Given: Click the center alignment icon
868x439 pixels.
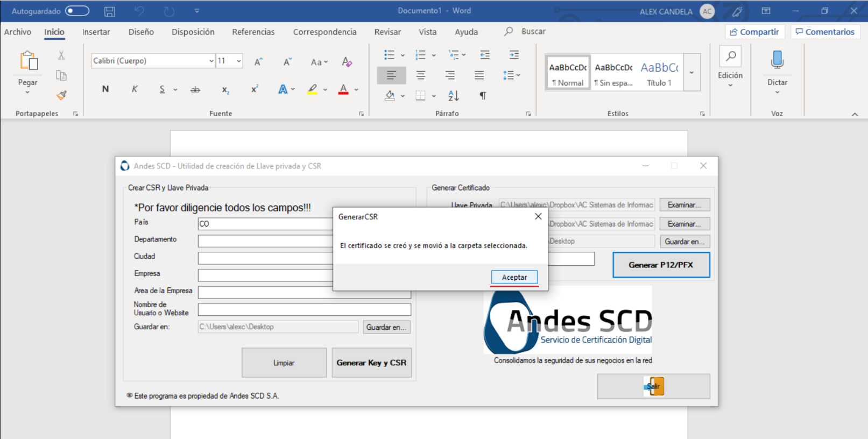Looking at the screenshot, I should click(x=421, y=75).
